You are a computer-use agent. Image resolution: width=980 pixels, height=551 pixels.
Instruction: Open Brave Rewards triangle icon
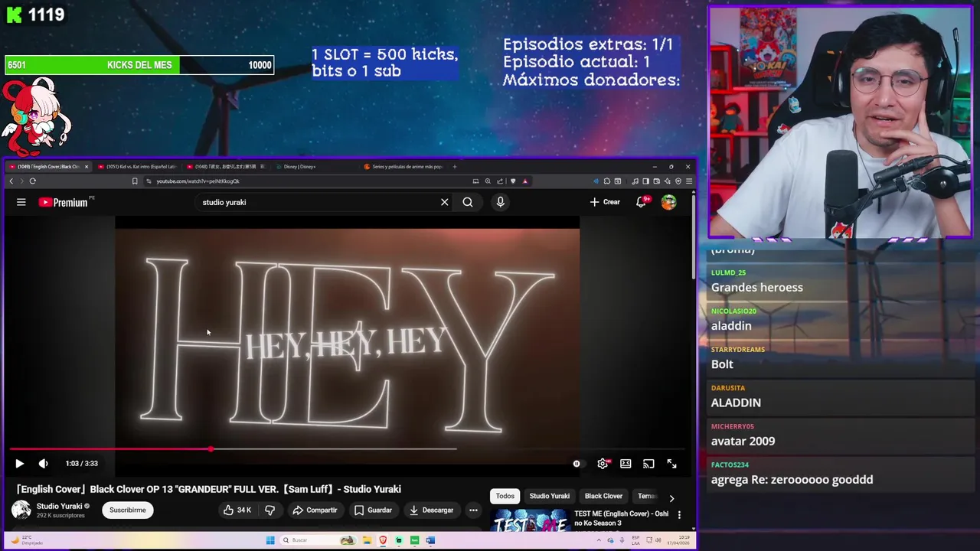(x=524, y=181)
